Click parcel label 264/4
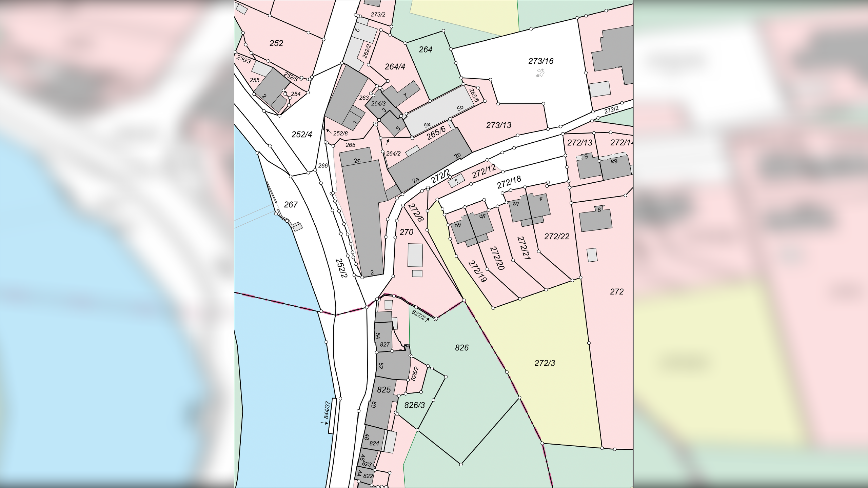This screenshot has height=488, width=868. pos(395,67)
